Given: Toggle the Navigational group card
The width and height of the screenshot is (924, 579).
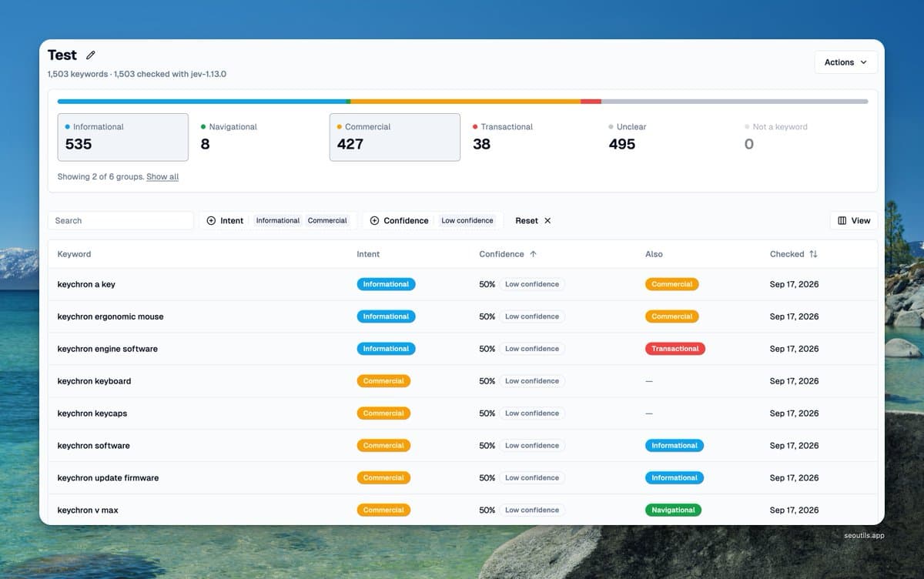Looking at the screenshot, I should (259, 137).
